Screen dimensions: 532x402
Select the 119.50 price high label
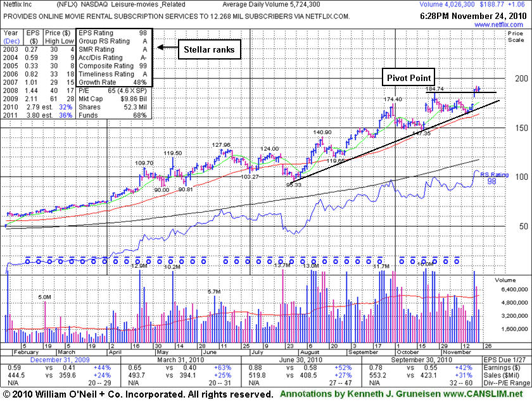[173, 153]
